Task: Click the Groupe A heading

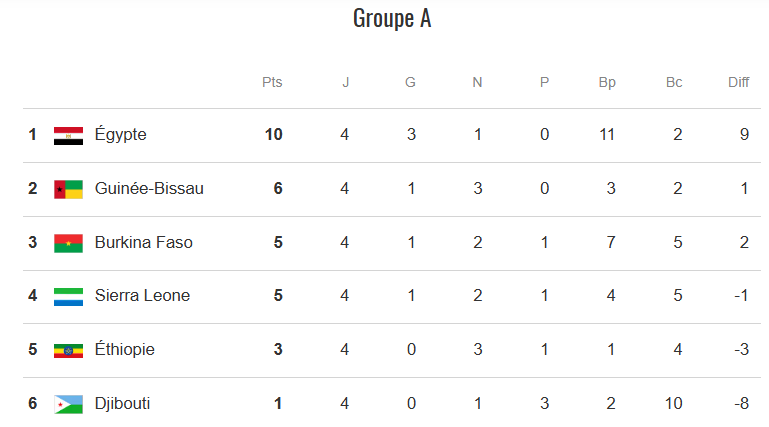Action: pyautogui.click(x=392, y=18)
